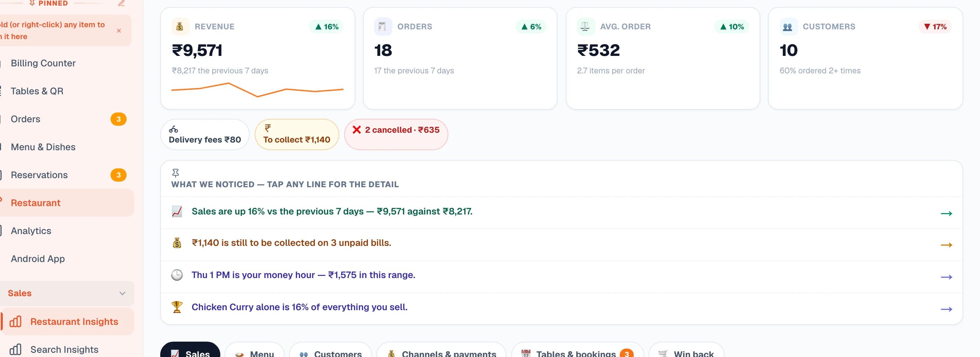Screen dimensions: 980x357
Task: Open Android App sidebar item
Action: coord(38,258)
